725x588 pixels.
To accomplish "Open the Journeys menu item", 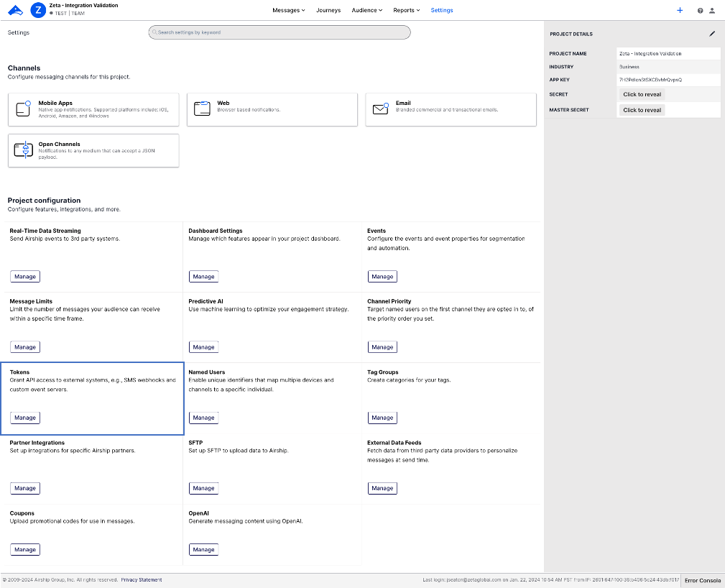I will coord(328,10).
